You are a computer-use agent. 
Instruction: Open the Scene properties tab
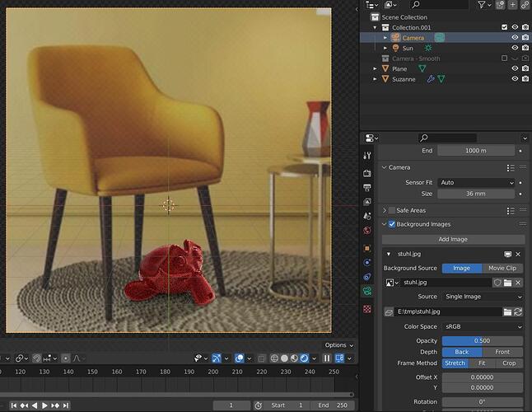coord(367,216)
